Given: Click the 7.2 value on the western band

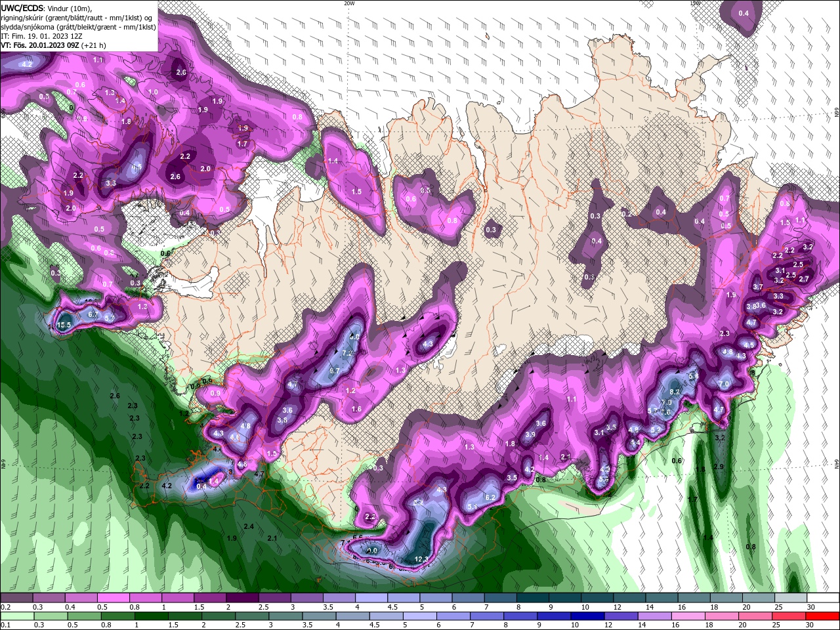Looking at the screenshot, I should click(x=348, y=353).
